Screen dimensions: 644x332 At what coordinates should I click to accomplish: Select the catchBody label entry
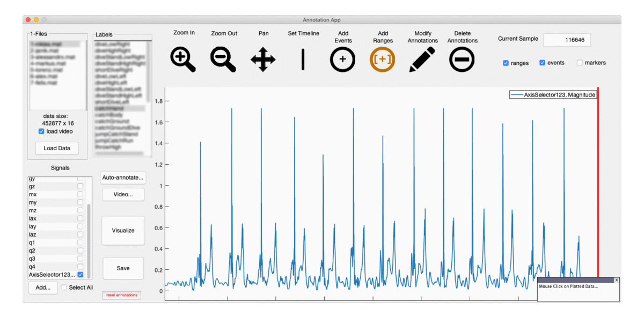click(119, 115)
